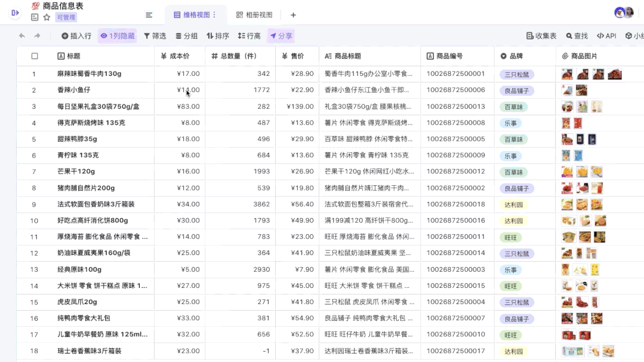Viewport: 644px width, 362px height.
Task: Click the 成本价 column header
Action: 180,56
